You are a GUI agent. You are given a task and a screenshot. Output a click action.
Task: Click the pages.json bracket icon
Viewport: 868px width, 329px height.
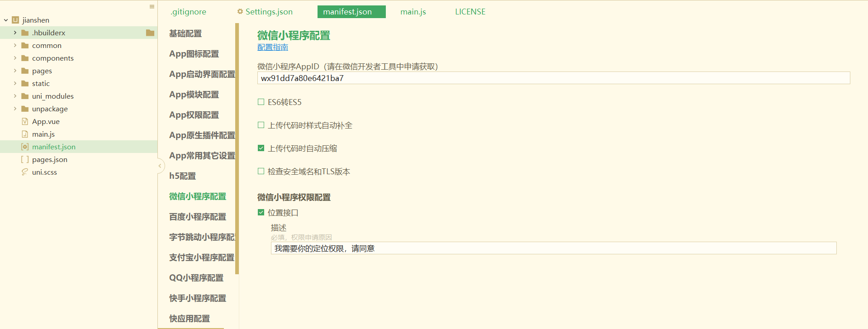(25, 159)
